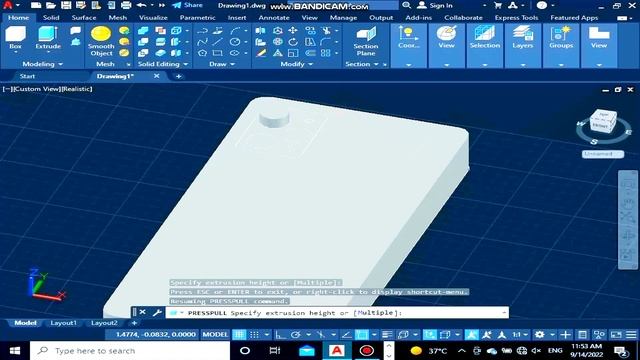The width and height of the screenshot is (640, 360).
Task: Select the Ellipse draw tool
Action: (x=235, y=53)
